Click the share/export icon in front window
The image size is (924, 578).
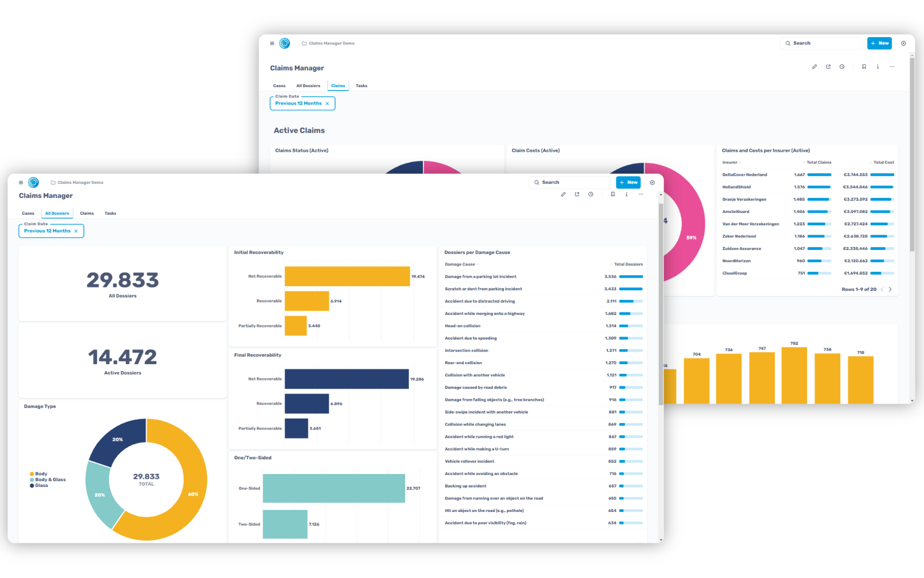tap(577, 195)
